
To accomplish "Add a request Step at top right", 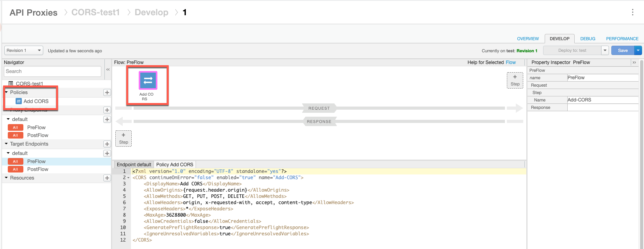I will click(x=515, y=80).
